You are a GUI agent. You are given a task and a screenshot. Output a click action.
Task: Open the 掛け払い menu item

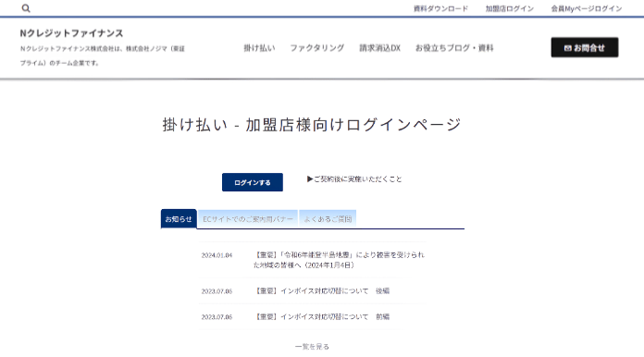pos(259,48)
